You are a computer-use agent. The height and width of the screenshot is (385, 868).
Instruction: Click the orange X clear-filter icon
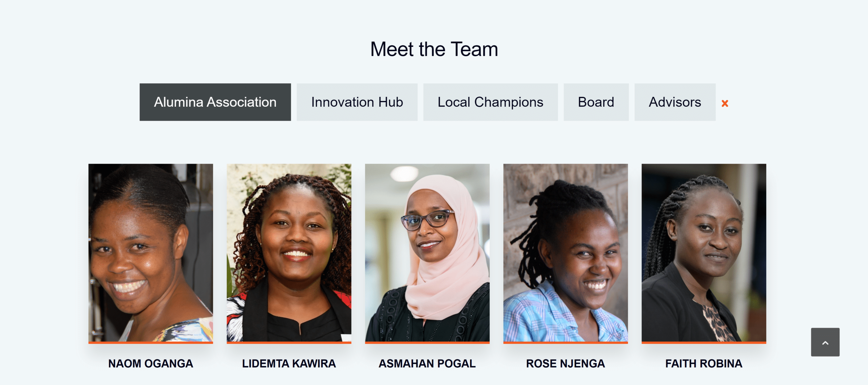click(x=725, y=103)
